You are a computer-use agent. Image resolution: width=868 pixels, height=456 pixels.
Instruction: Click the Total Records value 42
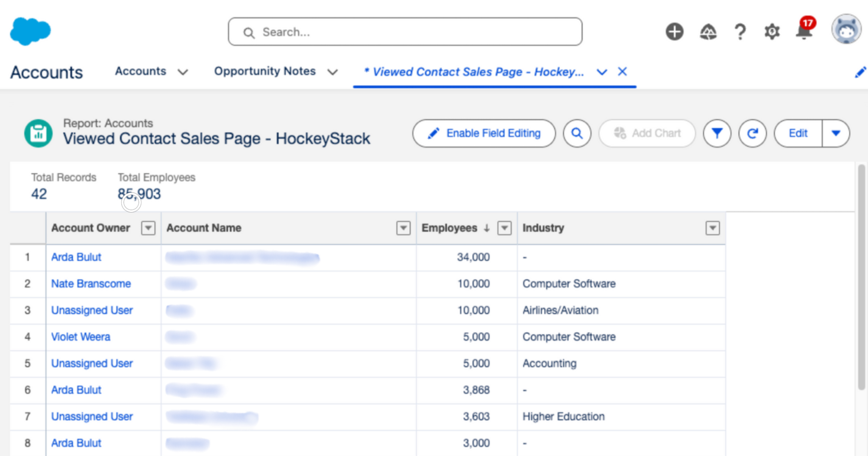coord(39,194)
